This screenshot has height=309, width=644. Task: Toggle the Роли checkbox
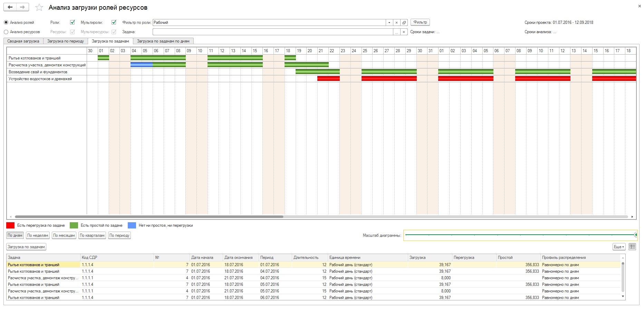(x=73, y=22)
